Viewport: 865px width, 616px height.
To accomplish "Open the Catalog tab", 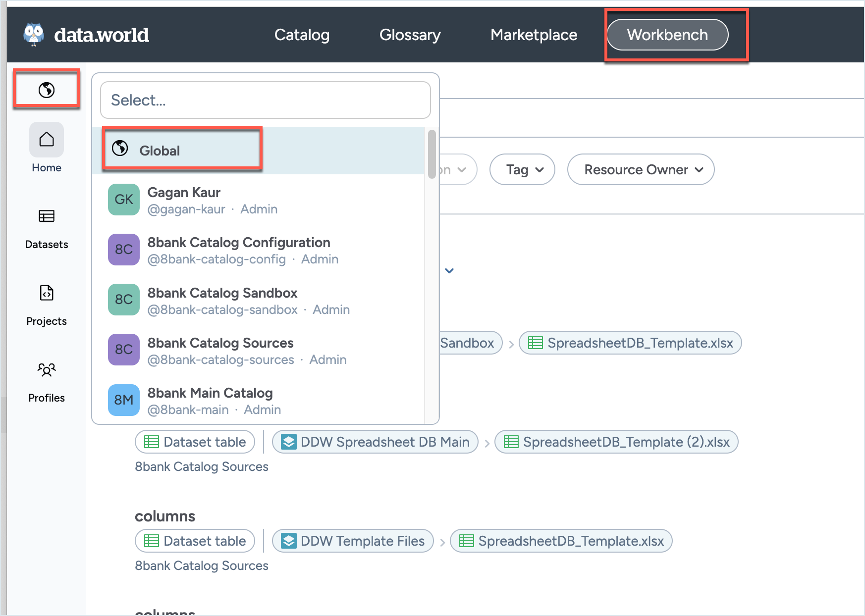I will (x=302, y=35).
